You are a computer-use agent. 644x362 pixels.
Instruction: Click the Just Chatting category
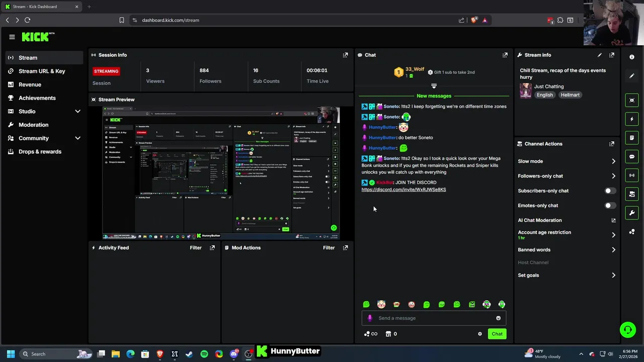point(549,86)
